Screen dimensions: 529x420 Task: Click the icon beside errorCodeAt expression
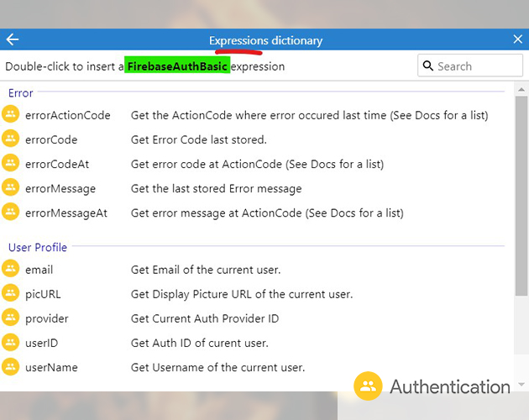coord(11,164)
